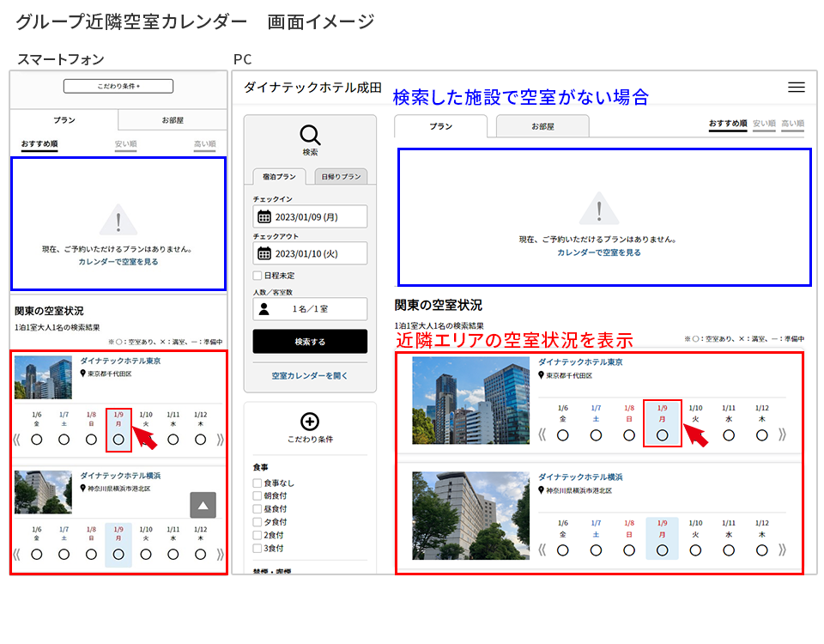Click カレンダーで空室を見る link in PC view
The height and width of the screenshot is (644, 824).
[599, 252]
